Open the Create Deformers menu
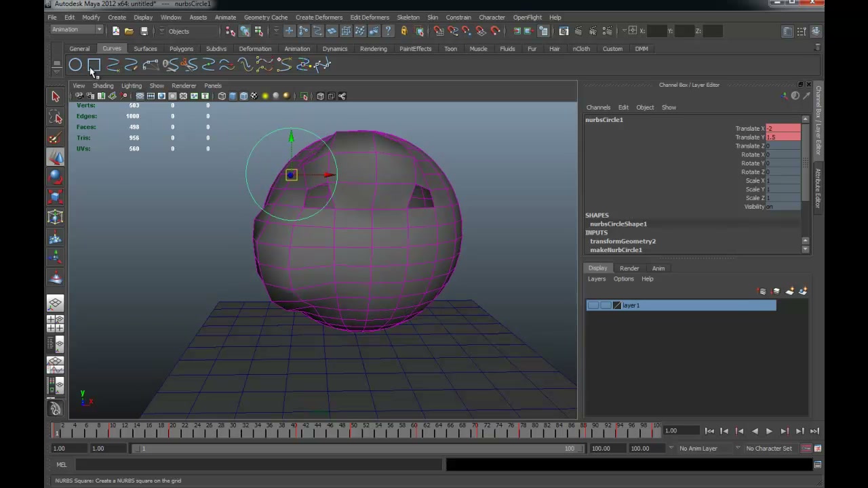868x488 pixels. point(319,18)
